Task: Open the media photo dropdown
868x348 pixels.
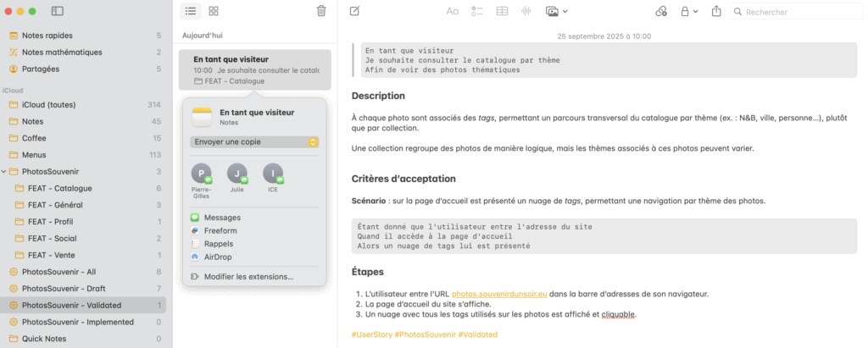Action: 556,12
